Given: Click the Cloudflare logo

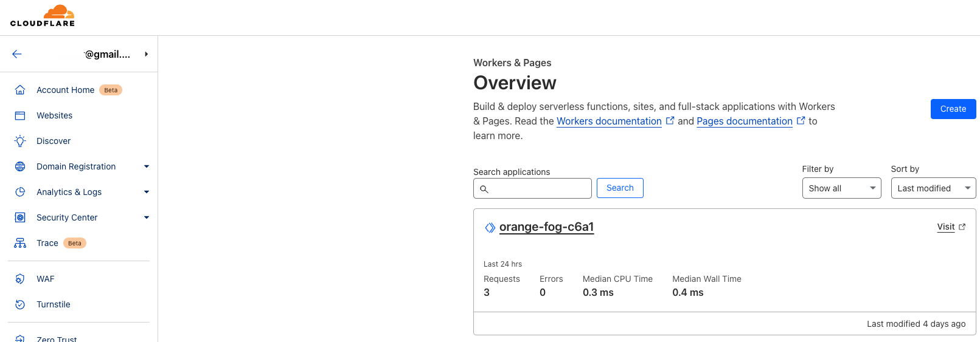Looking at the screenshot, I should coord(43,16).
